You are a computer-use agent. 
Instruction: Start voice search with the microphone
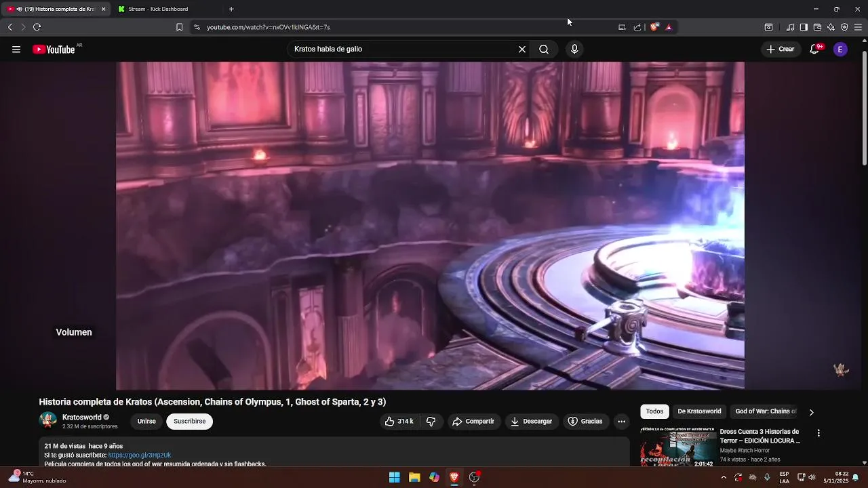pos(574,49)
